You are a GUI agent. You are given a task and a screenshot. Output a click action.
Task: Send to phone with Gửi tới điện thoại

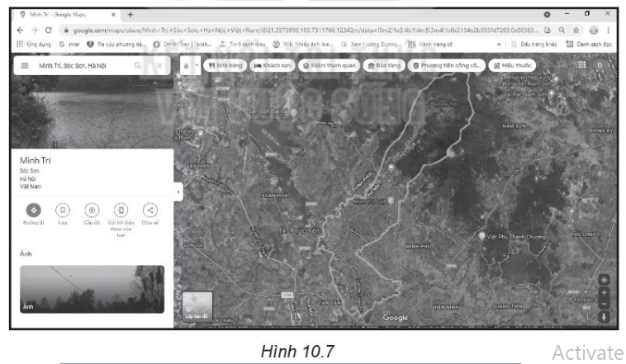coord(121,210)
